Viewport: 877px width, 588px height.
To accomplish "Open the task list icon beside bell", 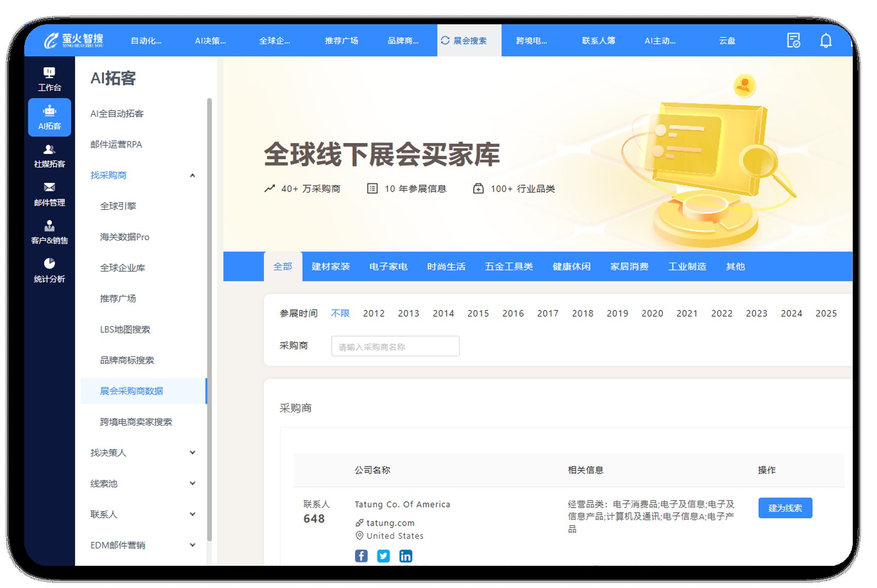I will coord(793,41).
